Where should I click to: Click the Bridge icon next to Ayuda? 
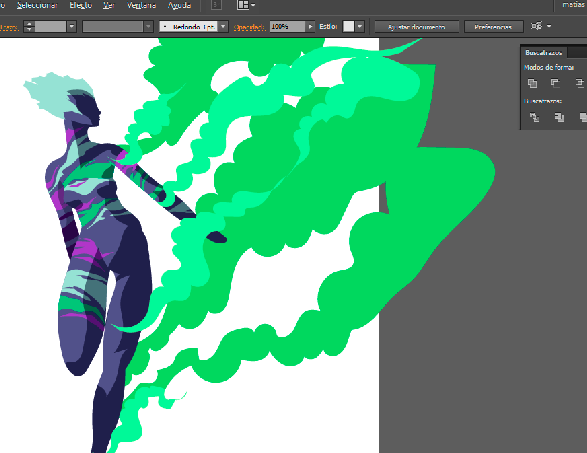216,5
